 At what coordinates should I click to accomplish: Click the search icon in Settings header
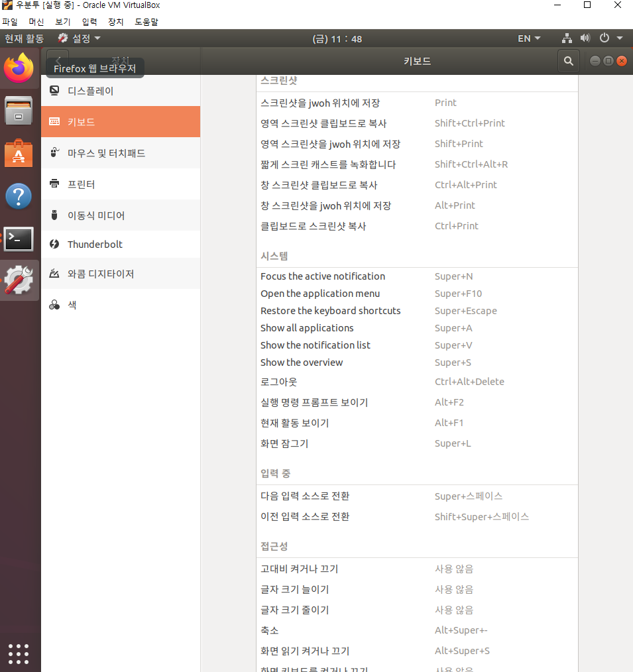[x=568, y=61]
